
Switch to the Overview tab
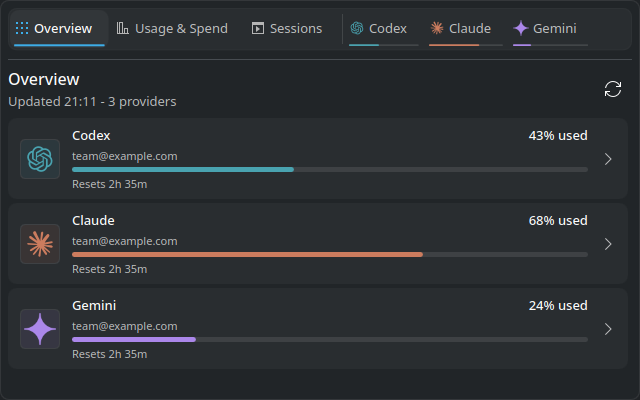59,29
